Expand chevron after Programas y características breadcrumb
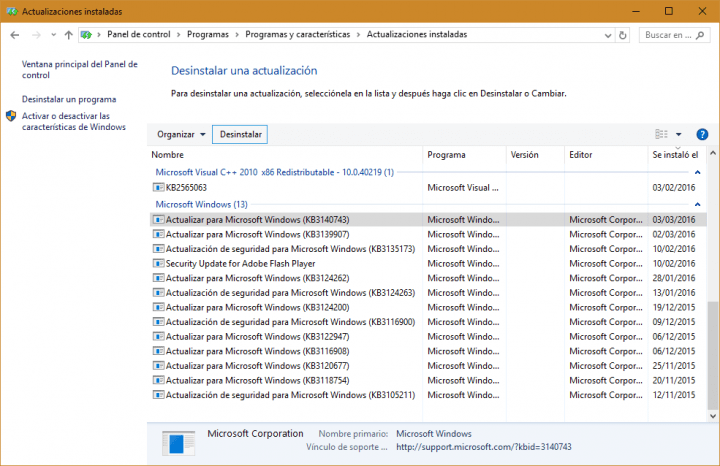The width and height of the screenshot is (720, 466). 358,35
